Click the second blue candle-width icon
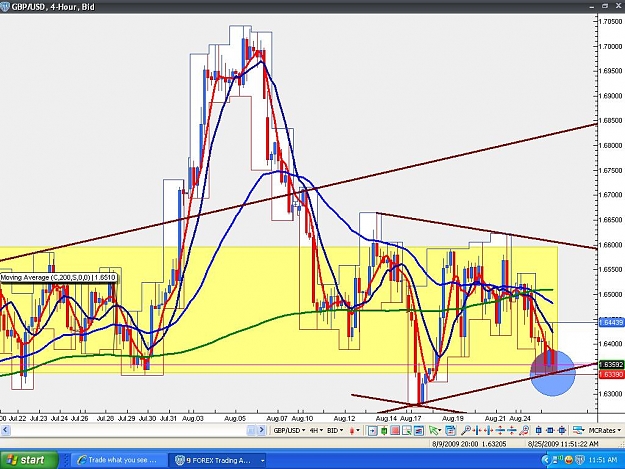Image resolution: width=625 pixels, height=469 pixels. click(550, 430)
